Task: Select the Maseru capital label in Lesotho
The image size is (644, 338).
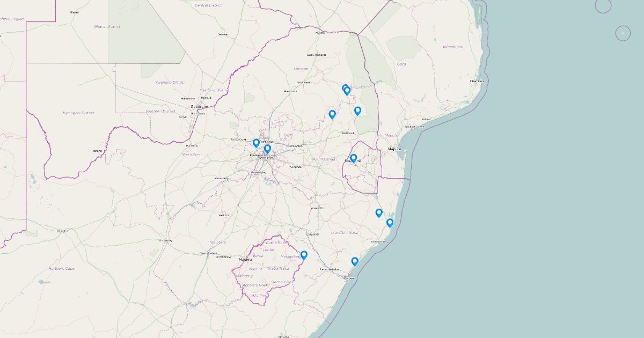Action: click(245, 260)
